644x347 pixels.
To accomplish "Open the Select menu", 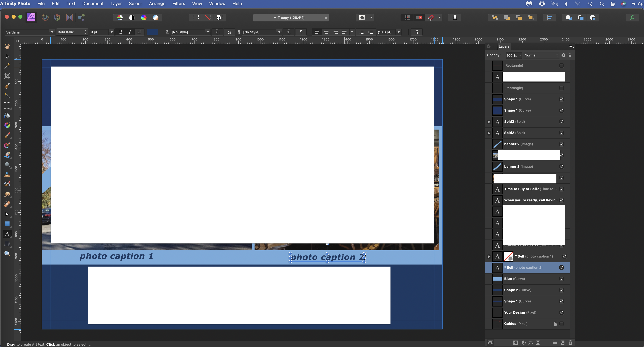I will (135, 4).
